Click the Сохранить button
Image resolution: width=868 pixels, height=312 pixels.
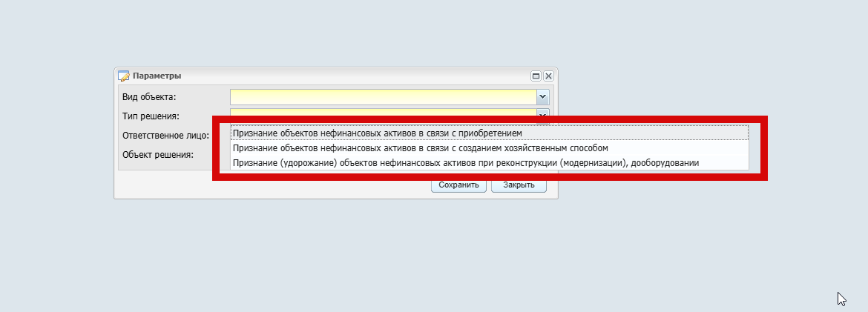point(459,185)
